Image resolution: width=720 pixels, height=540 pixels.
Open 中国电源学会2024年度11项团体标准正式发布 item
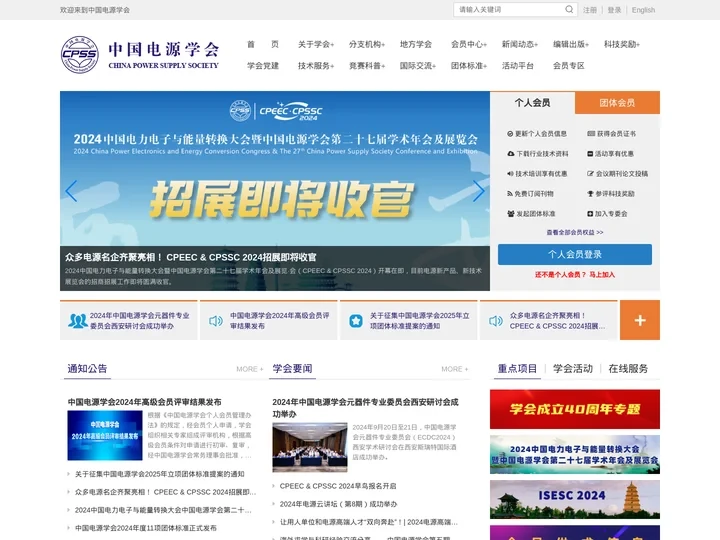point(146,528)
